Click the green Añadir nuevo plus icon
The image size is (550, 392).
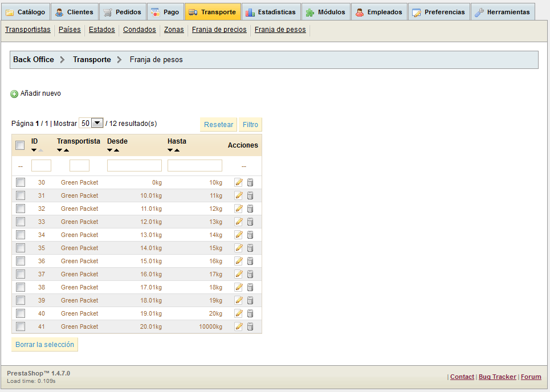14,94
